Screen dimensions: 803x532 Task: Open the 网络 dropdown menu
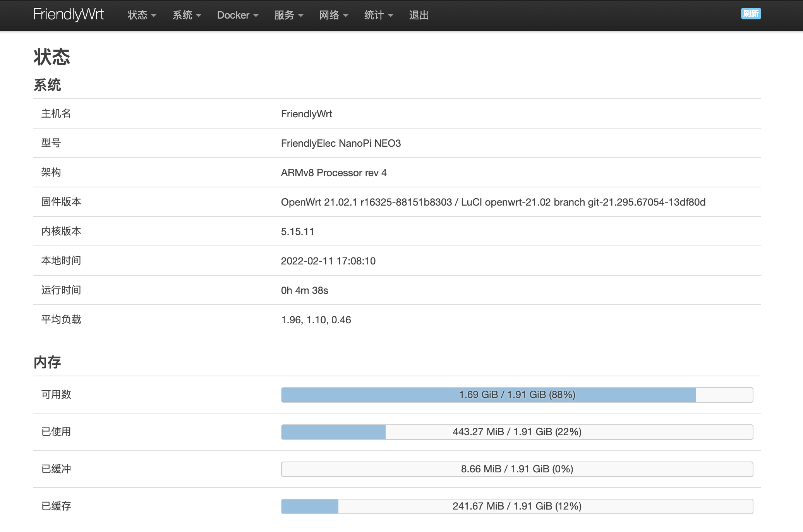click(x=334, y=15)
